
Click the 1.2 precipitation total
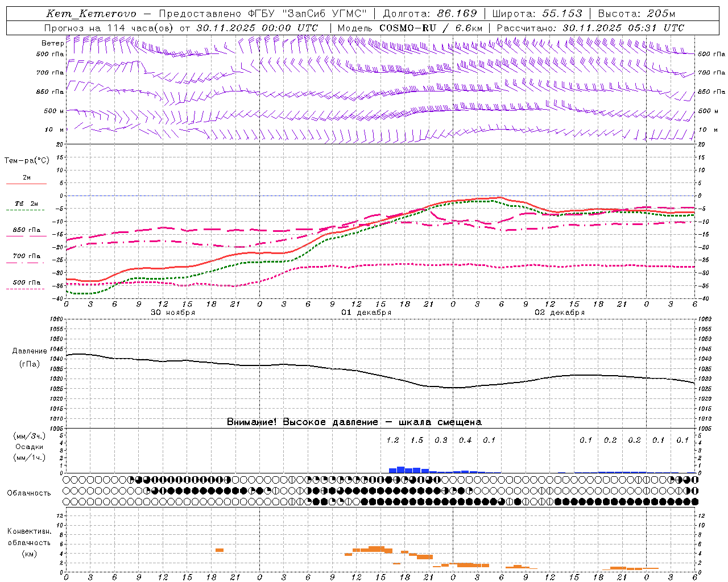pyautogui.click(x=392, y=440)
